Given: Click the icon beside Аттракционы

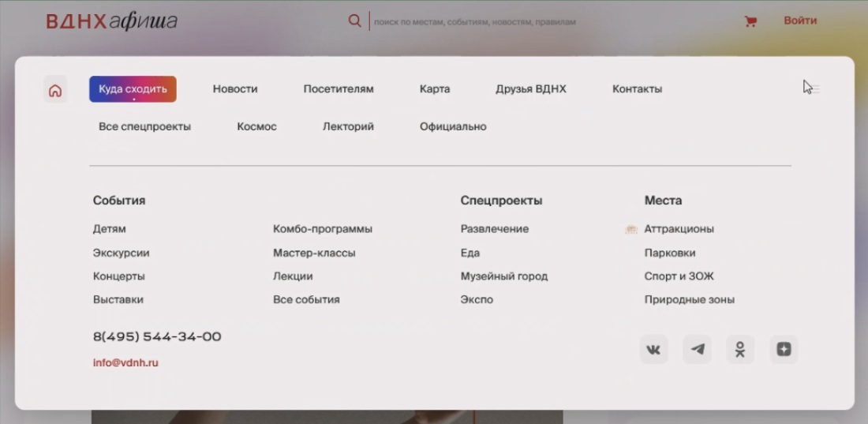Looking at the screenshot, I should (x=631, y=229).
